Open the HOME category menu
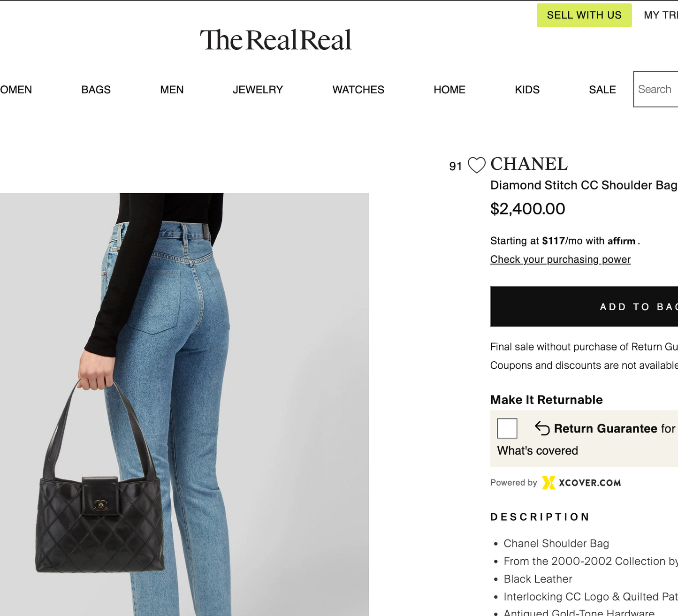 tap(449, 90)
